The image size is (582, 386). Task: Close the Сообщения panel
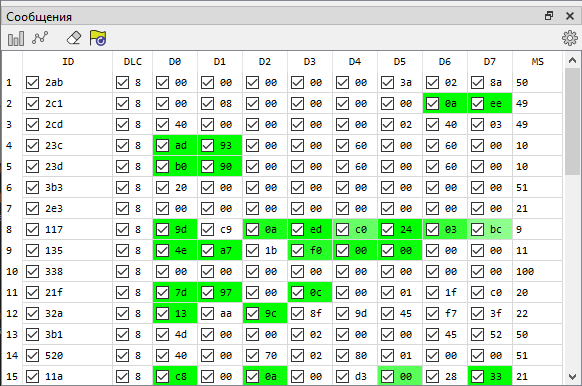tap(570, 16)
